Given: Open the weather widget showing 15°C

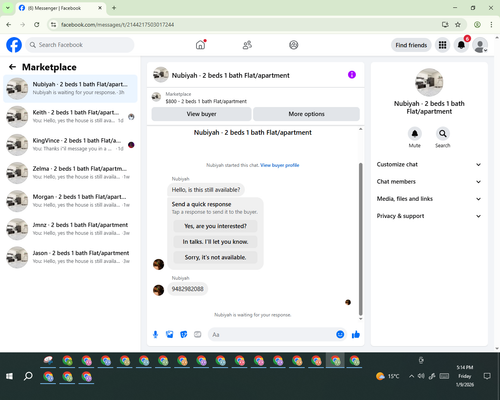Looking at the screenshot, I should [387, 376].
